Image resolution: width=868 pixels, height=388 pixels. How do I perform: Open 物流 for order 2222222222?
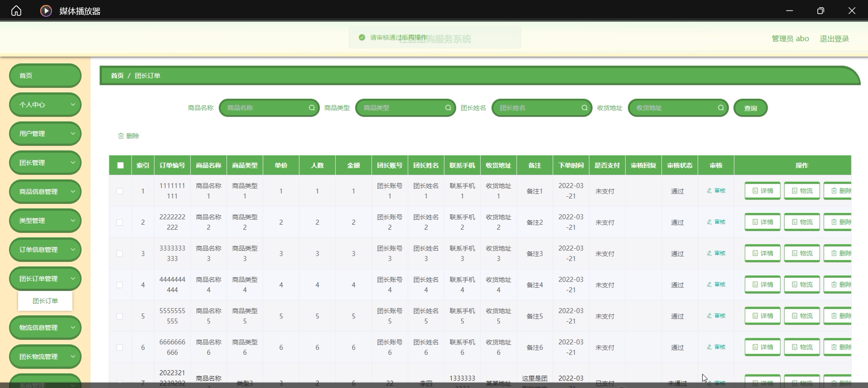tap(802, 222)
